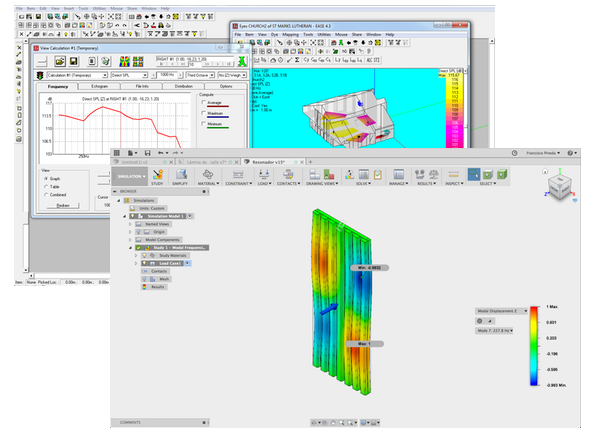Switch to the File Info tab
Screen dimensions: 594x434
[x=142, y=86]
